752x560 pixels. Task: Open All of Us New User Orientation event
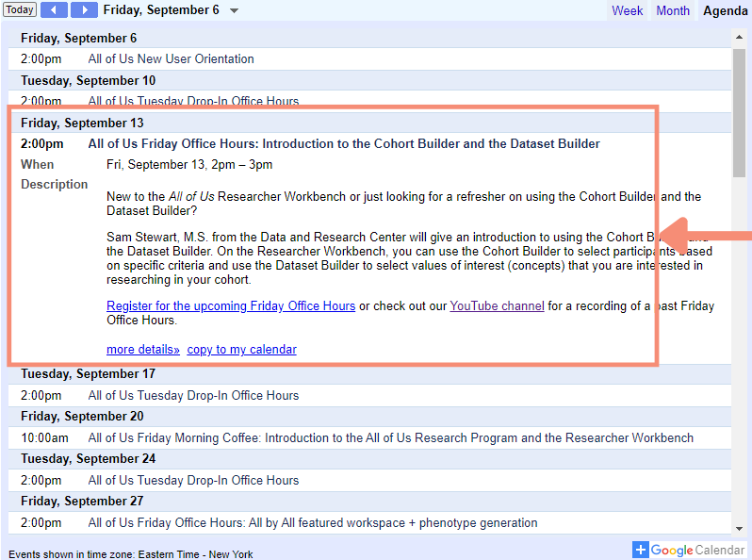(x=171, y=59)
